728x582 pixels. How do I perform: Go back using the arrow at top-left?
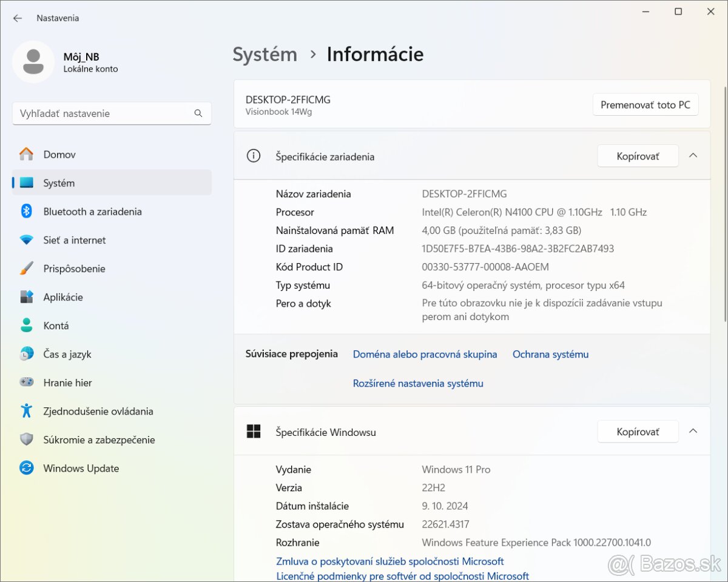[18, 18]
